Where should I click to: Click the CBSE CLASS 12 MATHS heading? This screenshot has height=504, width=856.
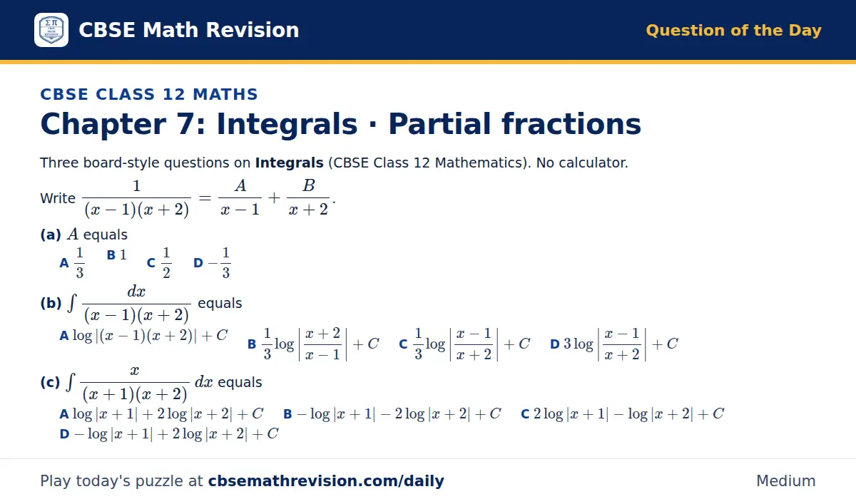[x=149, y=94]
